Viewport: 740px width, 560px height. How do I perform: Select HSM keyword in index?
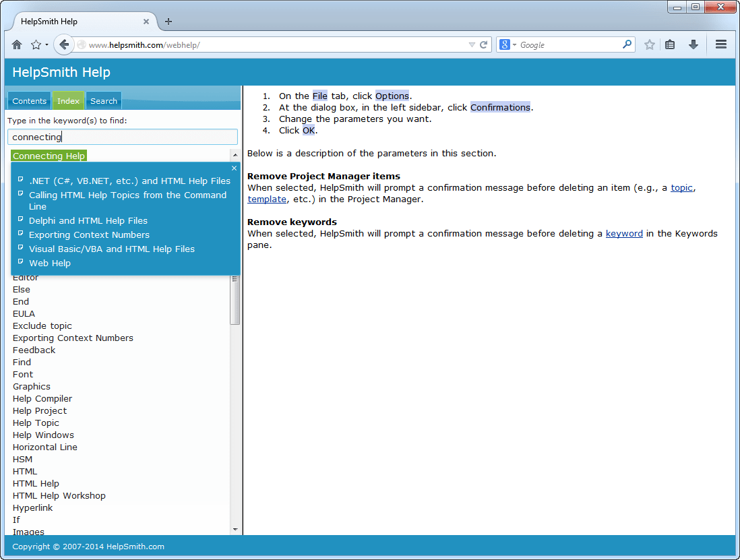23,459
